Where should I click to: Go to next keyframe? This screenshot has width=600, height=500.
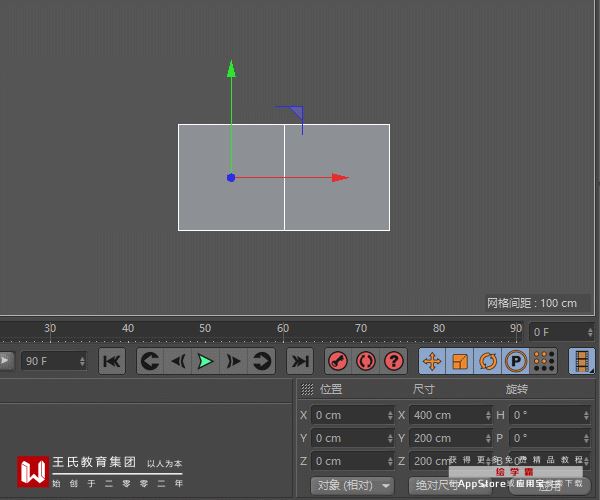[x=261, y=361]
